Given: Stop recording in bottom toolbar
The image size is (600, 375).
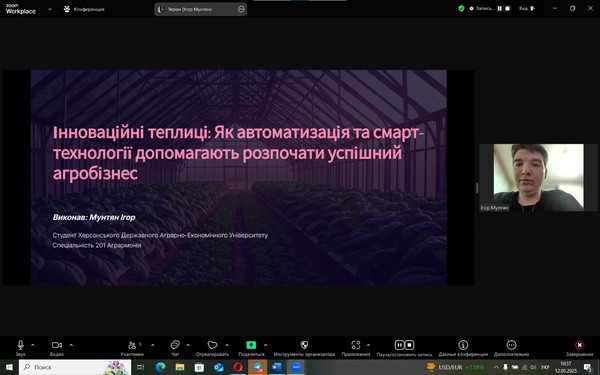Looking at the screenshot, I should click(x=409, y=345).
